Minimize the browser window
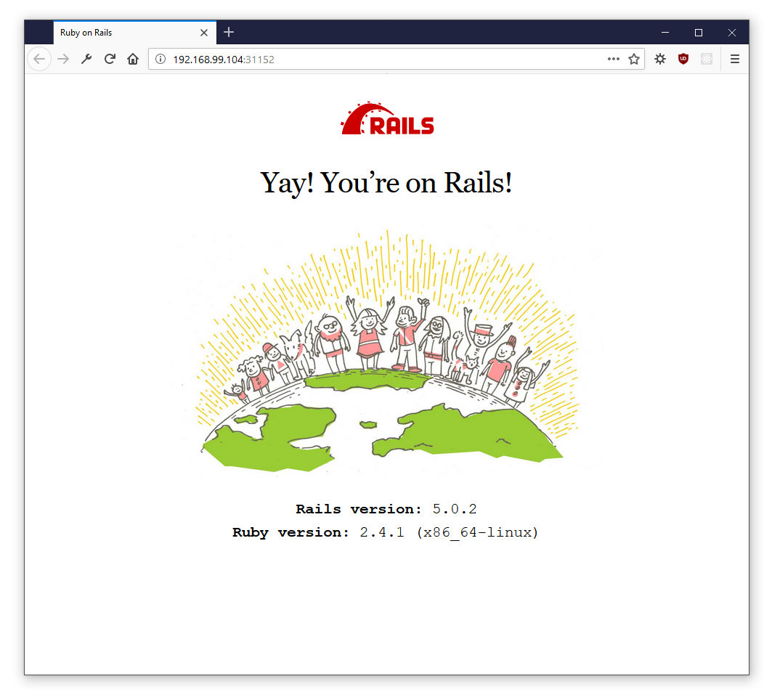Viewport: 772px width, 700px height. 665,33
